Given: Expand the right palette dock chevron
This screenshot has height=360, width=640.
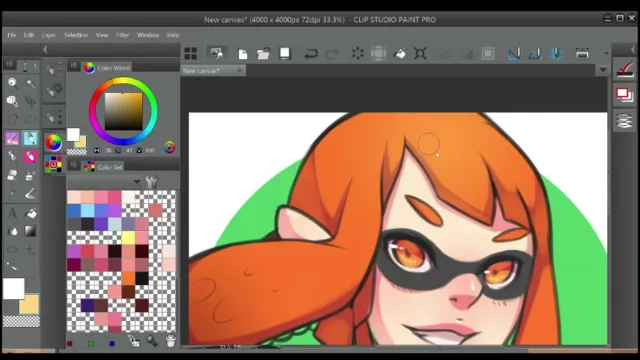Looking at the screenshot, I should (x=633, y=50).
